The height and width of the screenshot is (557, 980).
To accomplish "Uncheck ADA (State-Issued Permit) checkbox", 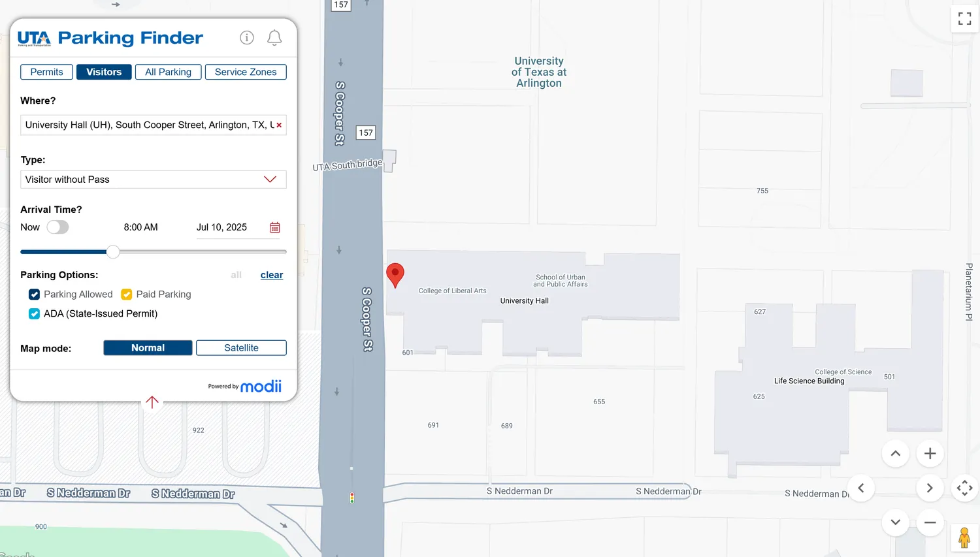I will 35,314.
